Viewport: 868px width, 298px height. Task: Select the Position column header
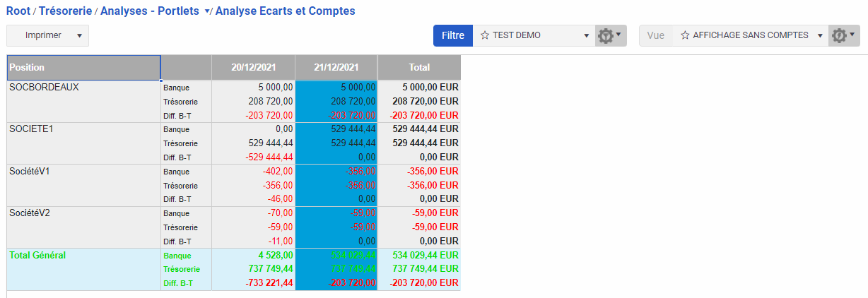[x=83, y=68]
